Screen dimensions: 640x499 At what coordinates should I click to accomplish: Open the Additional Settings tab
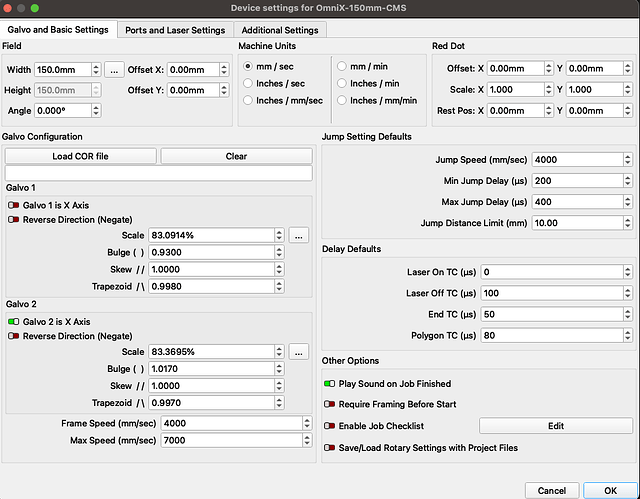[280, 30]
